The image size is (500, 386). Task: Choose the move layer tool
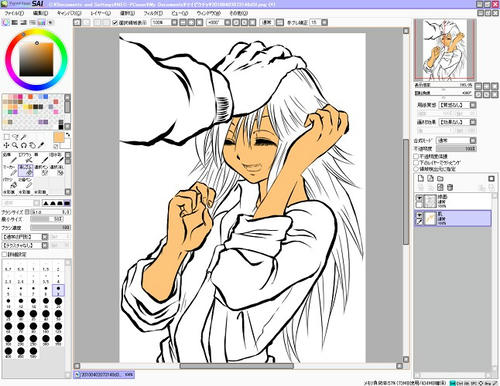6,145
